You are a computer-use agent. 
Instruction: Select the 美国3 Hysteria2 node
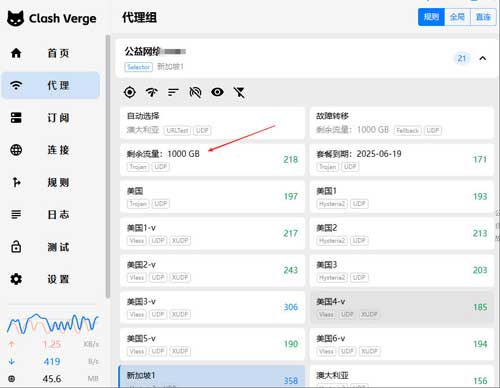coord(402,270)
